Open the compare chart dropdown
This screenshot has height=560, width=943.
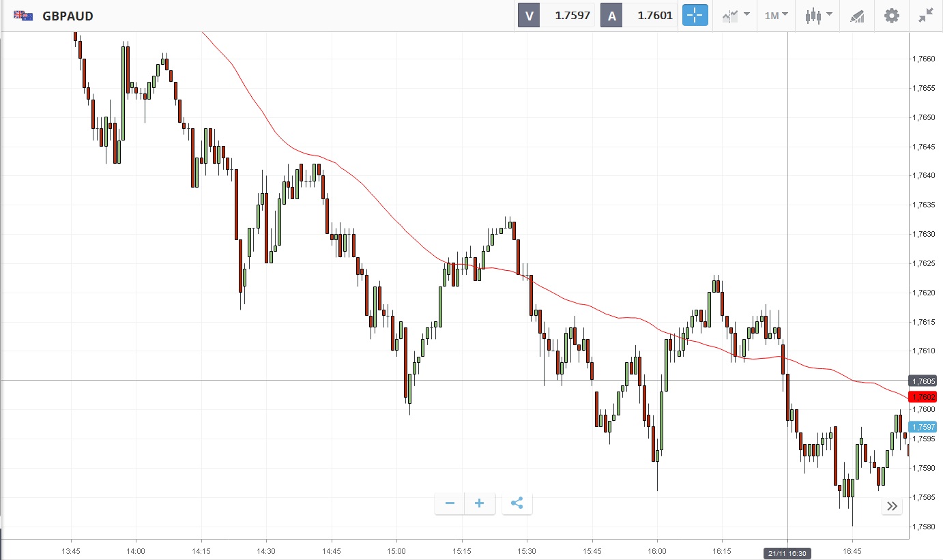[x=736, y=15]
